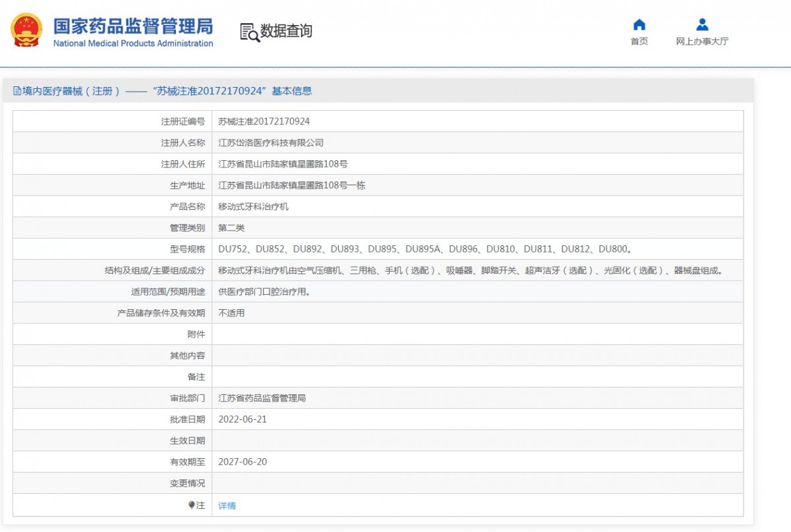
Task: Click the model list starting with DU752
Action: click(x=425, y=249)
